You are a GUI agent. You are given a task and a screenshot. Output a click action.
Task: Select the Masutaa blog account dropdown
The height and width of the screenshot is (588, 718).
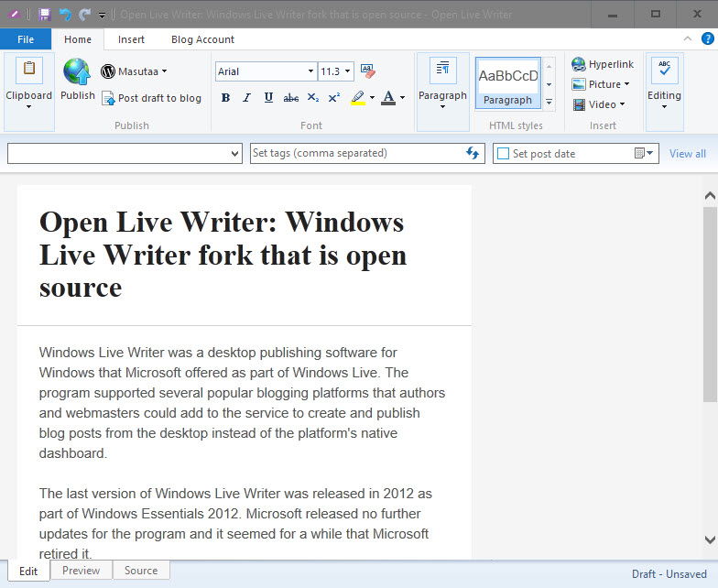134,71
